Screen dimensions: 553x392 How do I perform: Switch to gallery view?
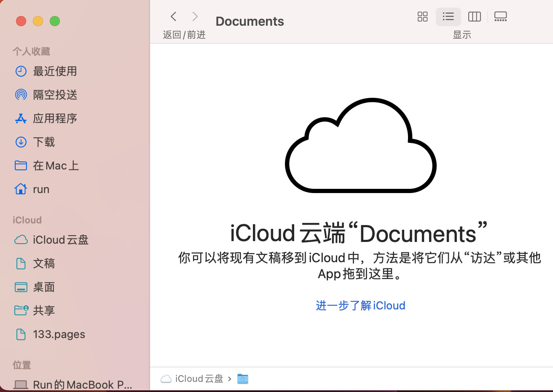point(500,17)
